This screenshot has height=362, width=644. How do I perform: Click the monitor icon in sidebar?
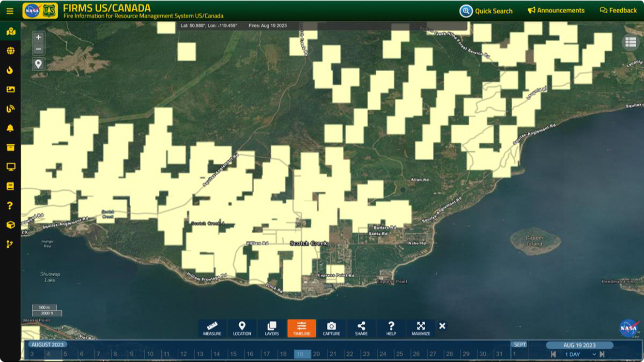(x=10, y=167)
